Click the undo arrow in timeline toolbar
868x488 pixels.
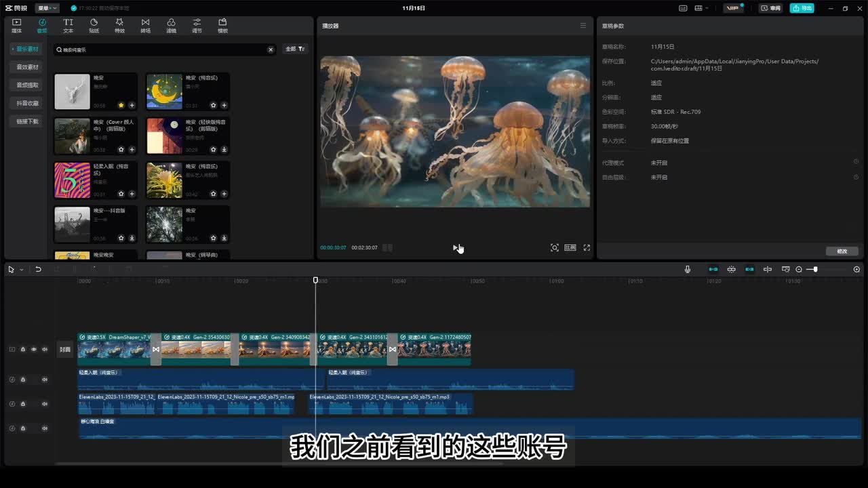pyautogui.click(x=39, y=269)
